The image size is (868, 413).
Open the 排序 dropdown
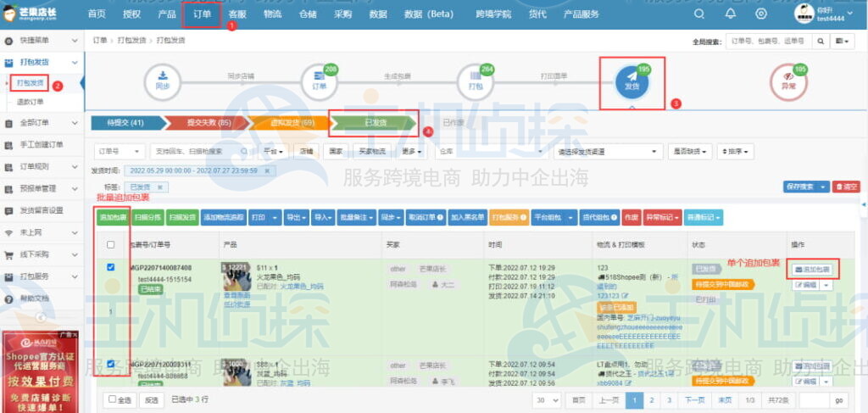735,151
